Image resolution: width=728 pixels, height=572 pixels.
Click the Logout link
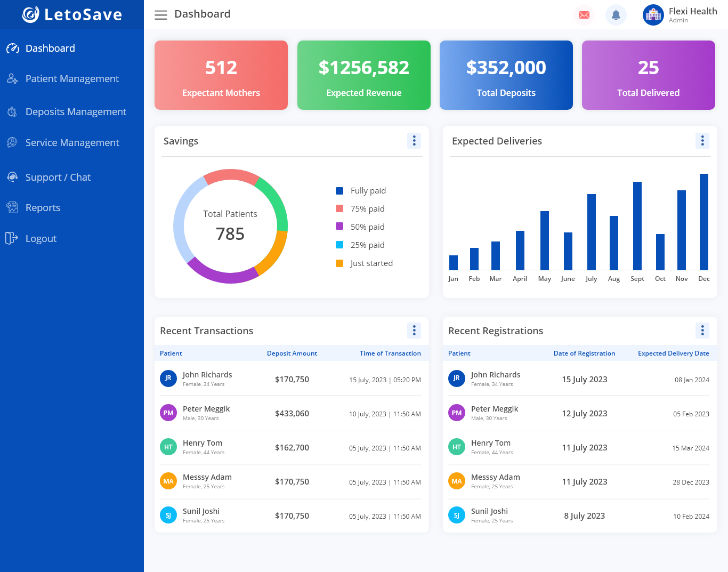tap(41, 239)
